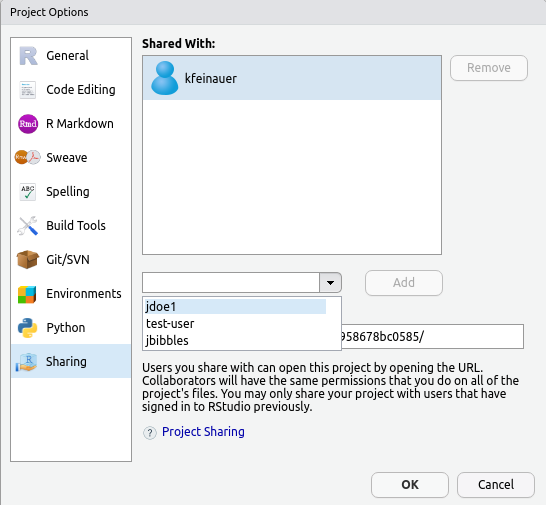Switch to Code Editing options
546x505 pixels.
[x=71, y=90]
